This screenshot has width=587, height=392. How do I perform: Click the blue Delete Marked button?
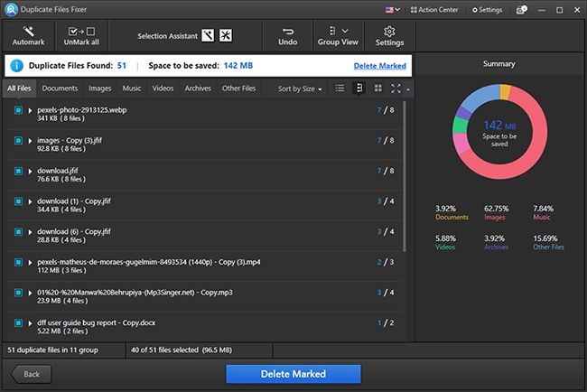click(x=293, y=374)
